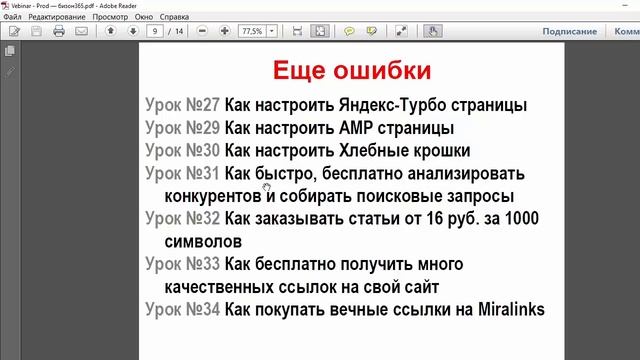Viewport: 640px width, 360px height.
Task: Toggle the fit one full page icon
Action: click(x=320, y=31)
